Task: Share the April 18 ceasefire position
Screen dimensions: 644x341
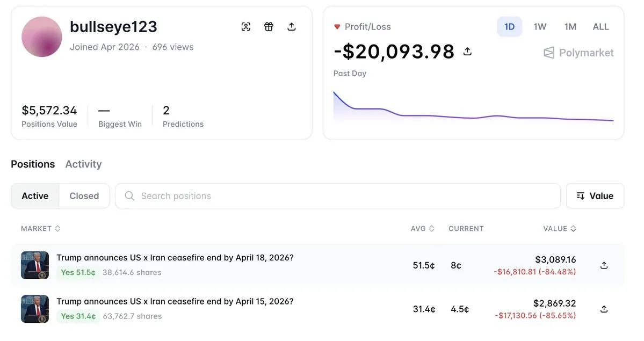Action: click(604, 265)
